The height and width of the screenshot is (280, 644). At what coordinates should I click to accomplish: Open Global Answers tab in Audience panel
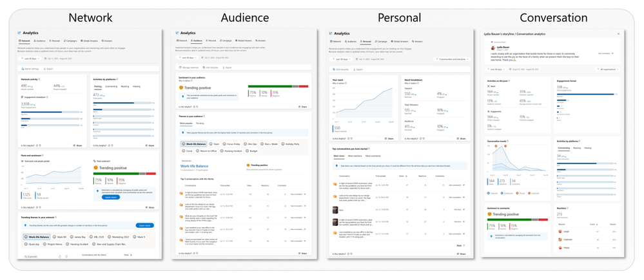pos(244,41)
